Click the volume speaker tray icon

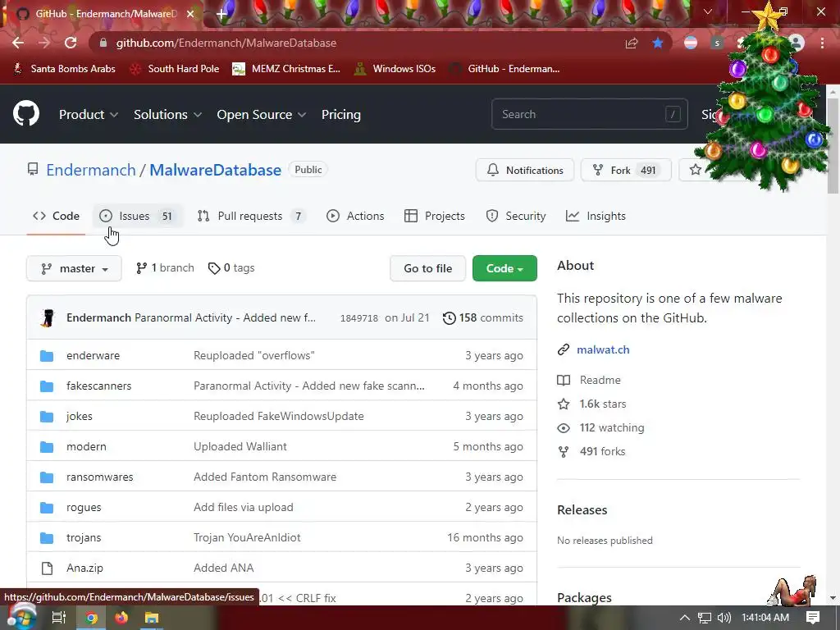point(724,618)
